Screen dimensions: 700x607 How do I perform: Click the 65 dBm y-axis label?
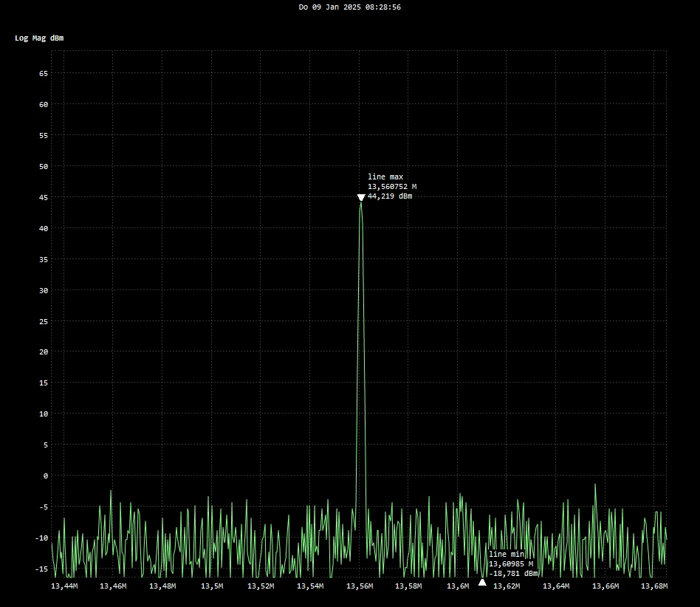click(x=44, y=74)
